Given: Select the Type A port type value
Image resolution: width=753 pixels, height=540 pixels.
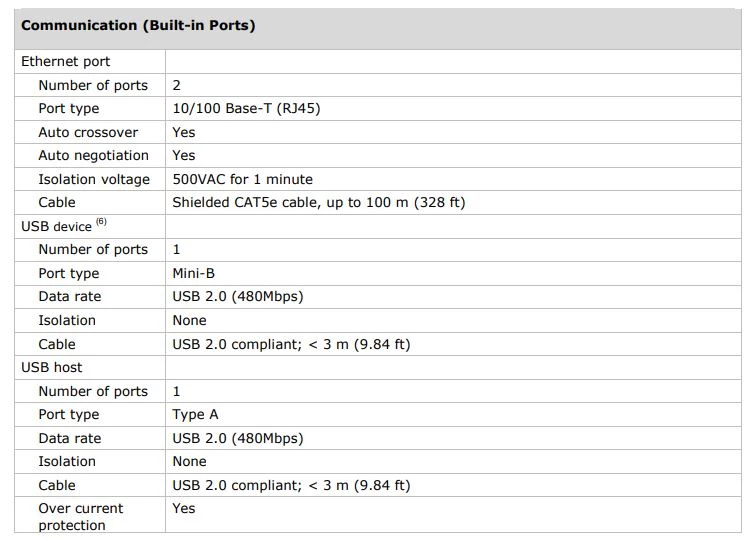Looking at the screenshot, I should [x=195, y=414].
